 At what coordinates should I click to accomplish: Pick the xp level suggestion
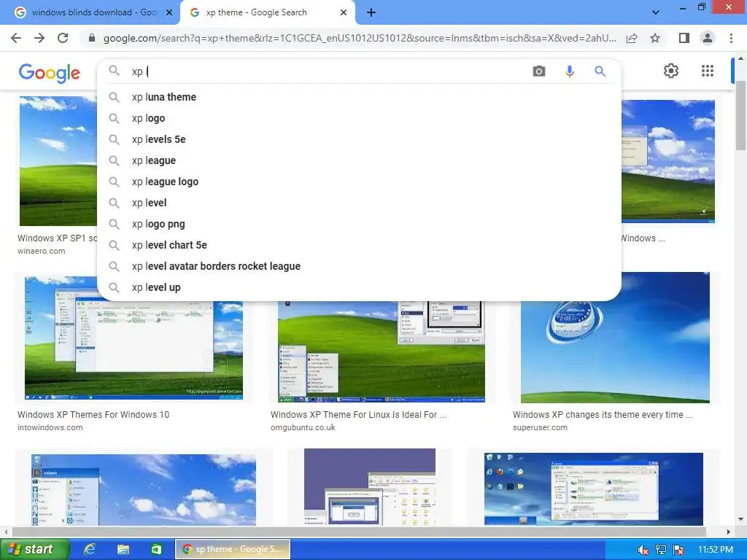(359, 203)
